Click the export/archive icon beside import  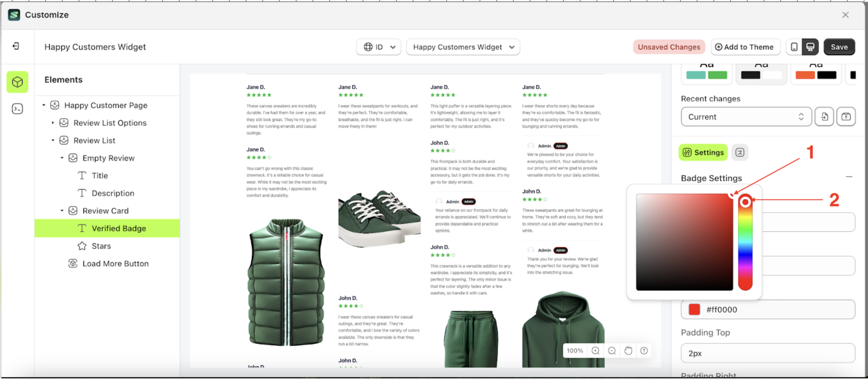click(846, 116)
